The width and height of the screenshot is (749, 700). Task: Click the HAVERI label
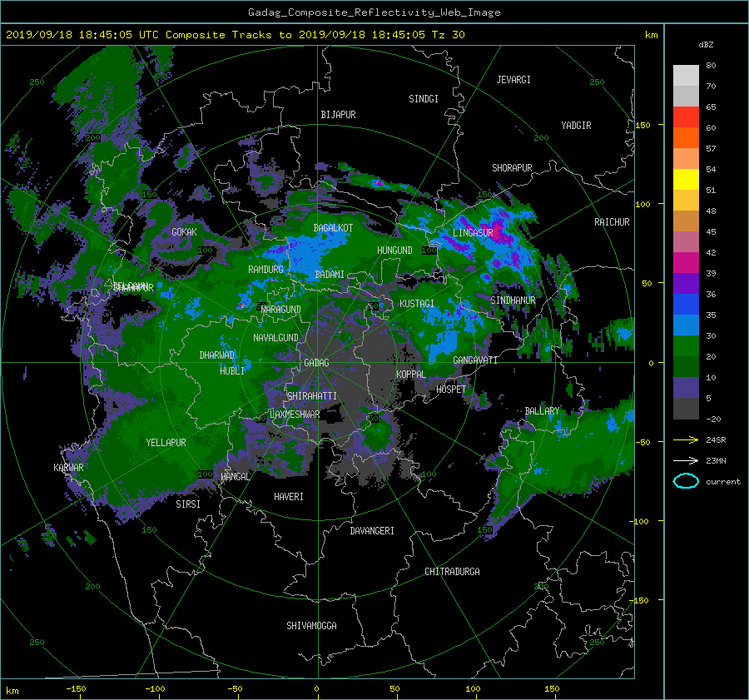click(289, 497)
